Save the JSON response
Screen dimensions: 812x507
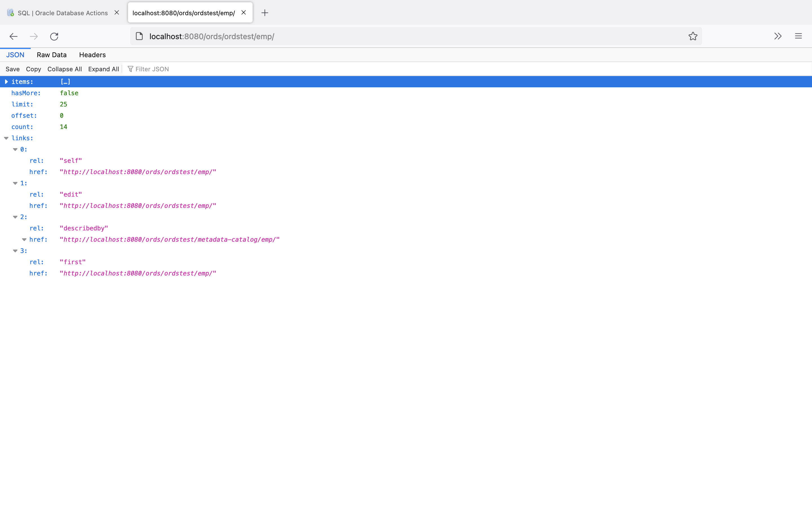coord(12,69)
